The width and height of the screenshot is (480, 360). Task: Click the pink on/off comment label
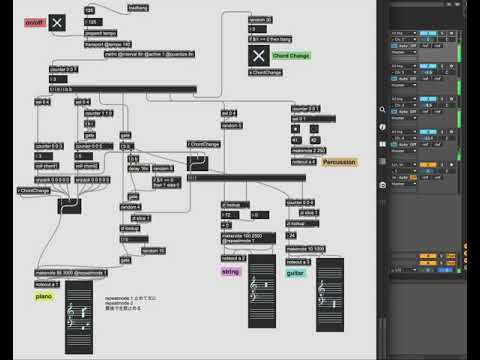point(35,23)
